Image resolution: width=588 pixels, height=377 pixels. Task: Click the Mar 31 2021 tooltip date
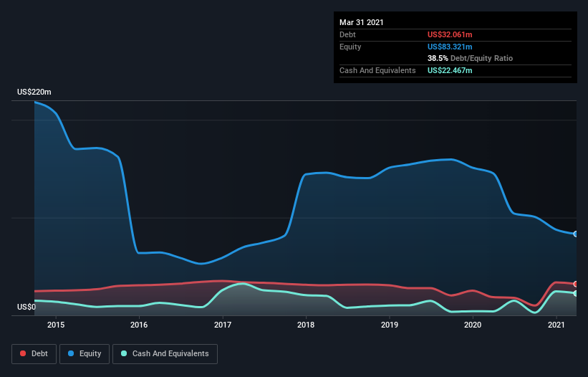point(362,22)
